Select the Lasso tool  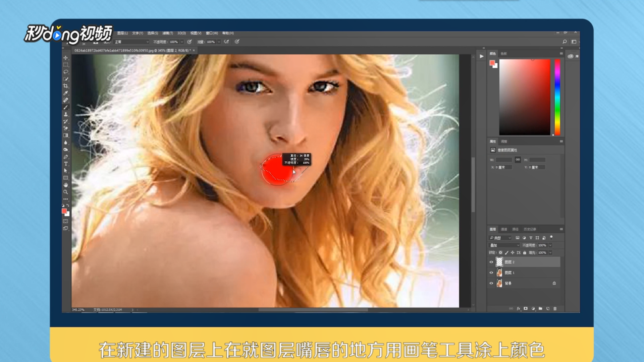[x=66, y=72]
